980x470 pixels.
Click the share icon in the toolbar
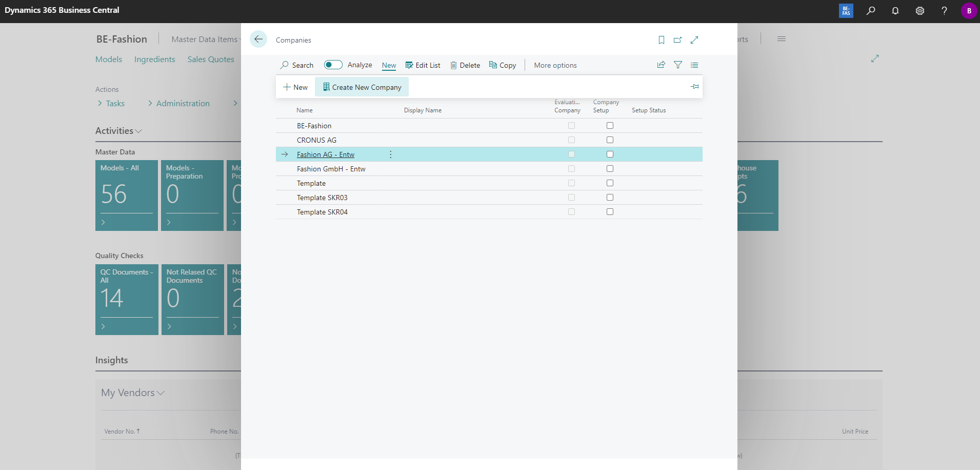tap(661, 65)
